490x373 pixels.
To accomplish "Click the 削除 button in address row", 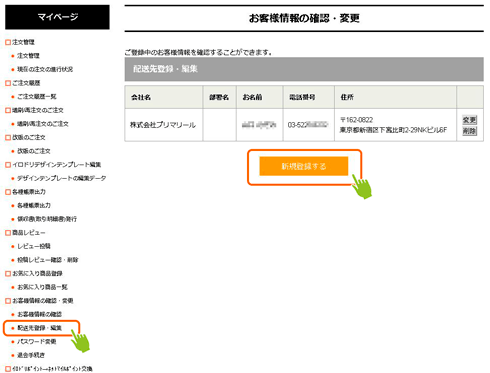I will click(x=469, y=131).
